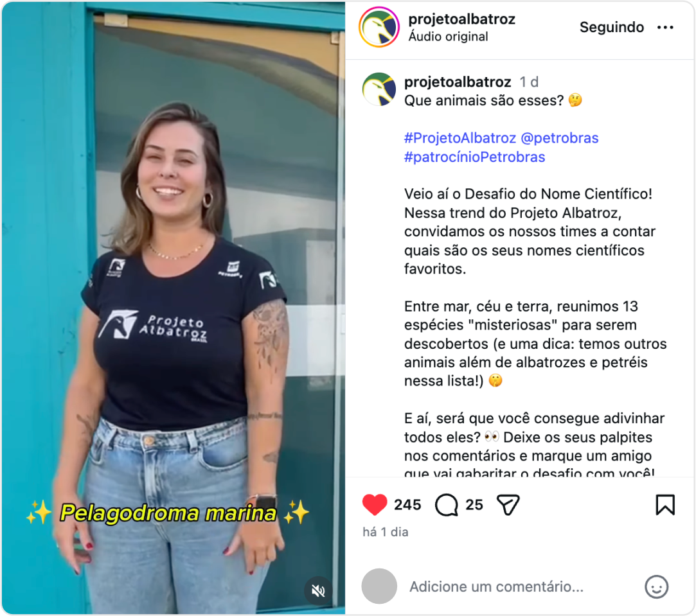This screenshot has width=696, height=616.
Task: Click gray commenter profile avatar
Action: 379,586
